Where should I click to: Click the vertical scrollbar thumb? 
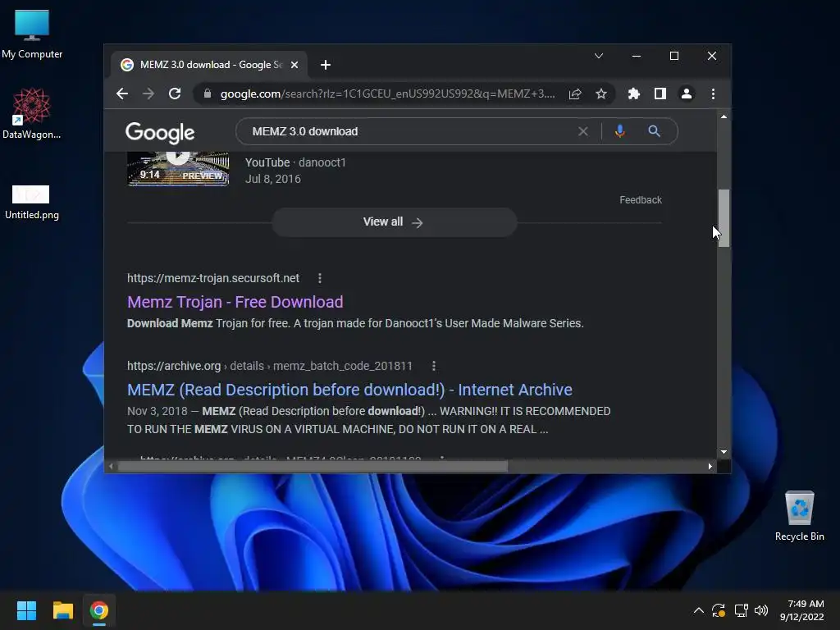pyautogui.click(x=724, y=218)
